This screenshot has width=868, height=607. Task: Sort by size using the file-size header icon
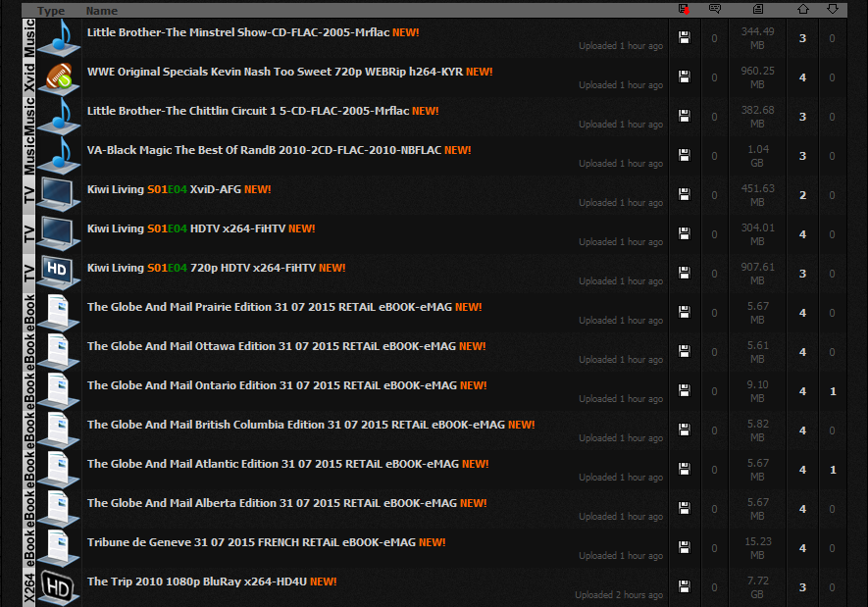[x=758, y=9]
